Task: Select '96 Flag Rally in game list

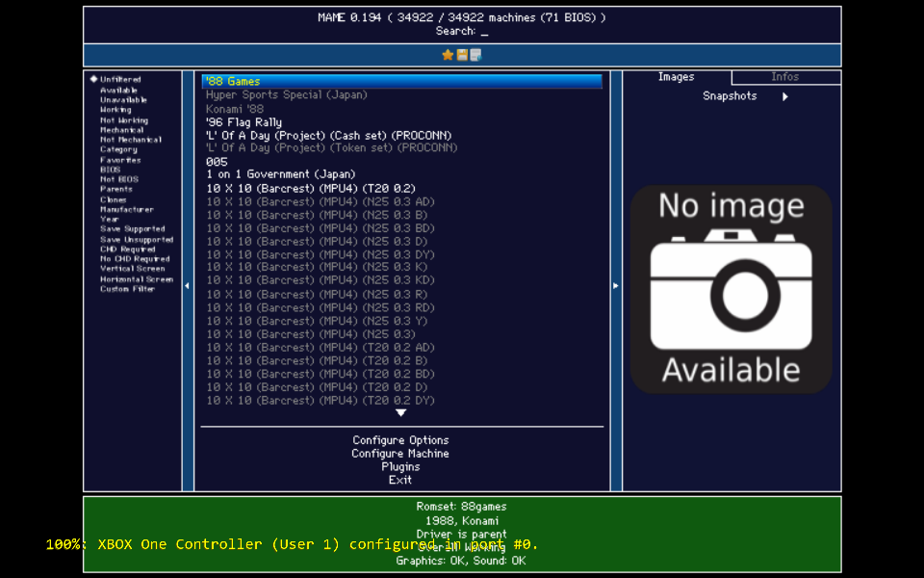Action: 244,122
